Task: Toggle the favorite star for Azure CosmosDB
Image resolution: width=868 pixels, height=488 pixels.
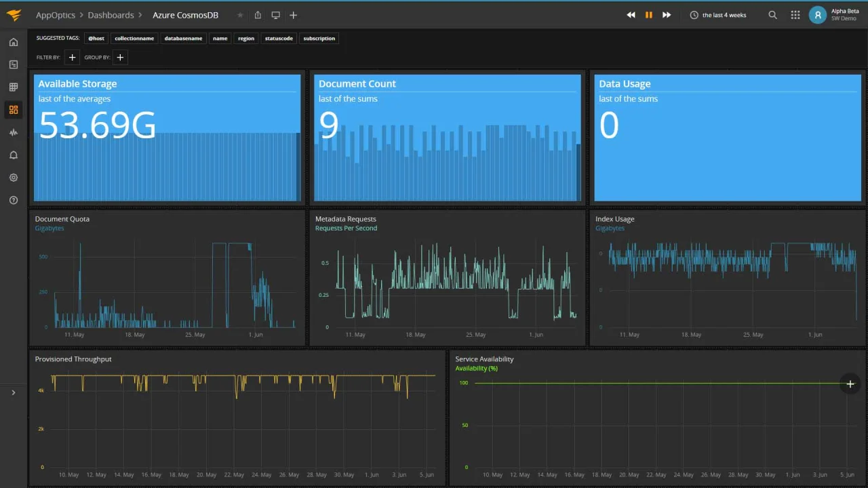Action: click(240, 15)
